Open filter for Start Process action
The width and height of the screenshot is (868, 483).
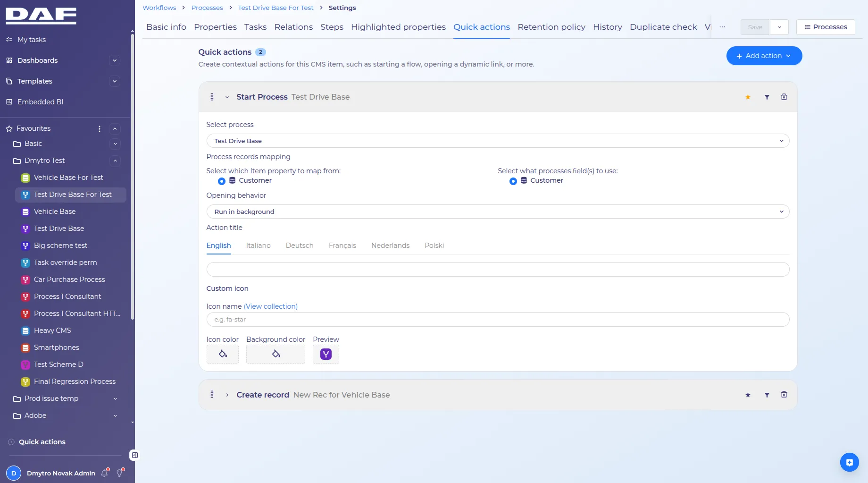click(767, 97)
